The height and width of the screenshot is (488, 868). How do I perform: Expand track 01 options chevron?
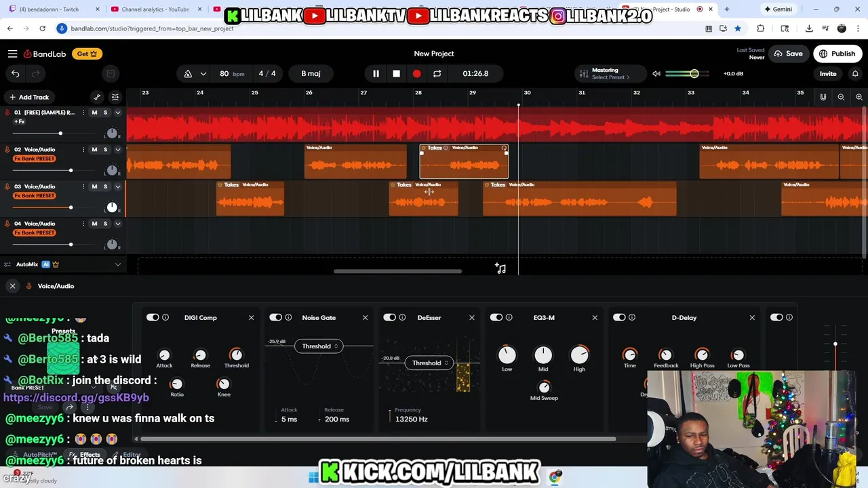click(x=118, y=113)
